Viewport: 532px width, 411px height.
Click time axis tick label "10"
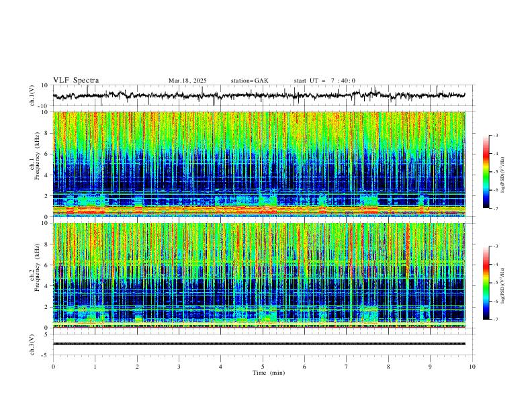pos(472,367)
